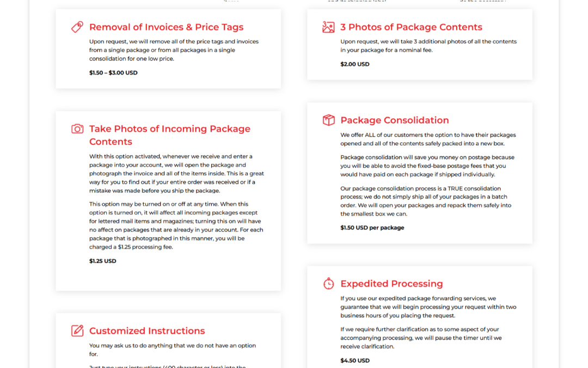Image resolution: width=588 pixels, height=368 pixels.
Task: Click the $1.50 – $3.00 USD price
Action: [113, 73]
